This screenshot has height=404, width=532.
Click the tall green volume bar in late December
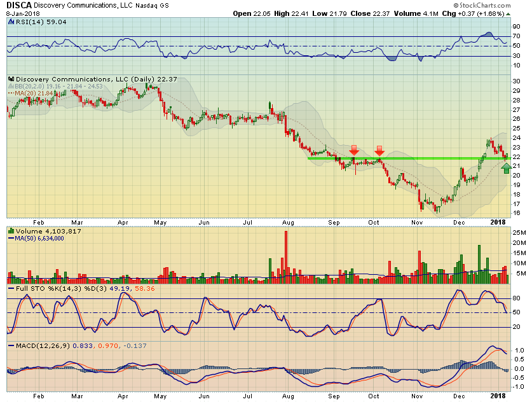click(479, 264)
